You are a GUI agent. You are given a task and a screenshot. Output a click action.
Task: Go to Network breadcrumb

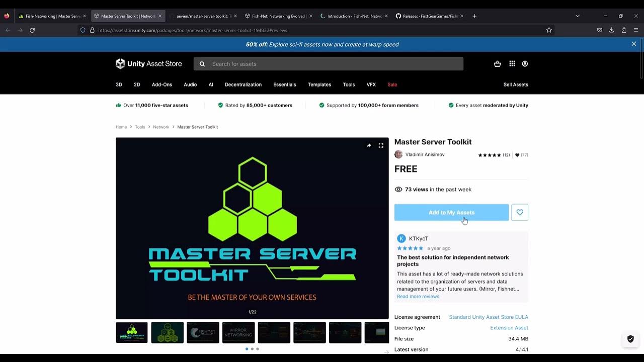(161, 127)
